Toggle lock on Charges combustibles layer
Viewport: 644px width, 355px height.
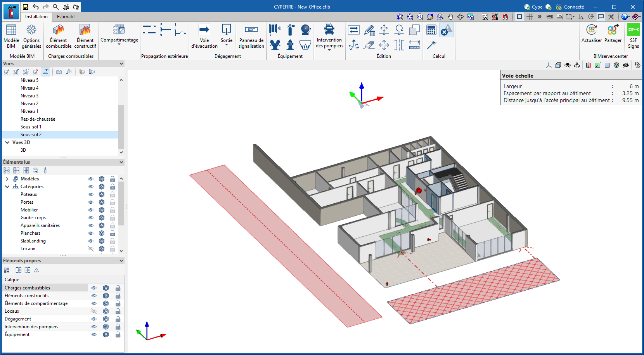pyautogui.click(x=118, y=288)
